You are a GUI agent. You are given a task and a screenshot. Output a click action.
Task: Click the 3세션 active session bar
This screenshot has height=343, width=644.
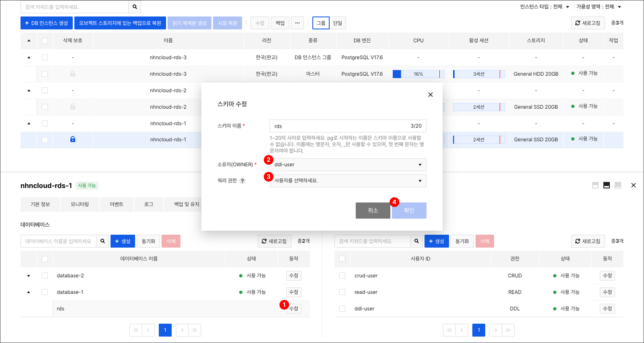(x=479, y=74)
